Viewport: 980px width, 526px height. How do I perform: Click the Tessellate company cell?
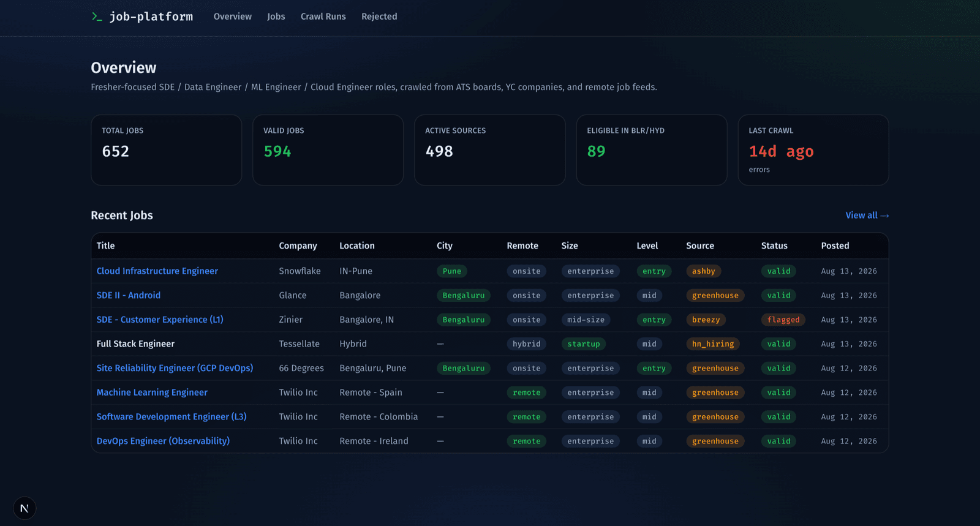coord(300,344)
